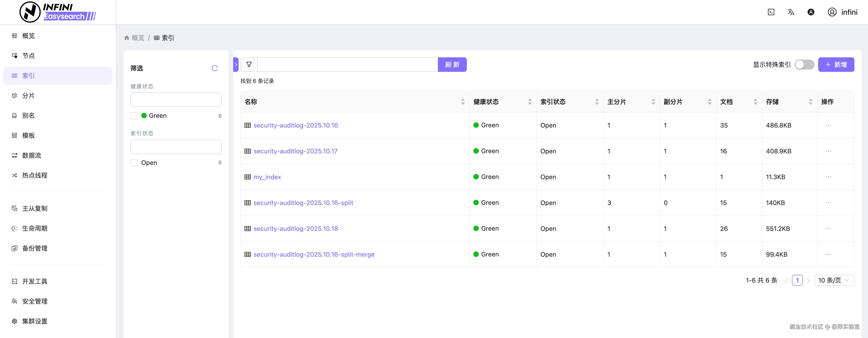Screen dimensions: 868x338
Task: Click the index search input field
Action: [347, 64]
